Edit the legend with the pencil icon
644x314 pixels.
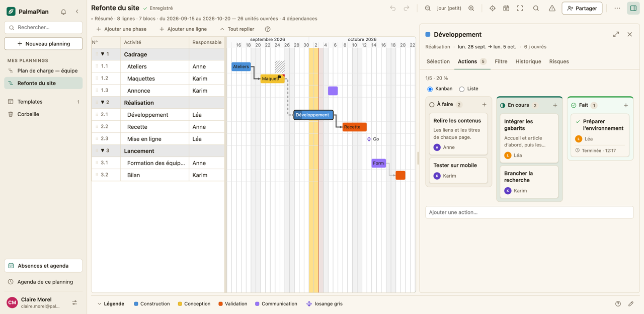click(631, 304)
